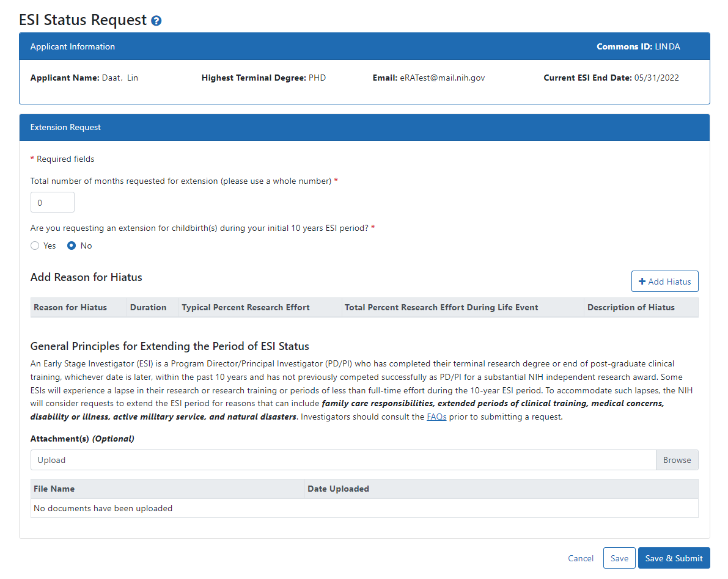Click Save & Submit

point(674,558)
